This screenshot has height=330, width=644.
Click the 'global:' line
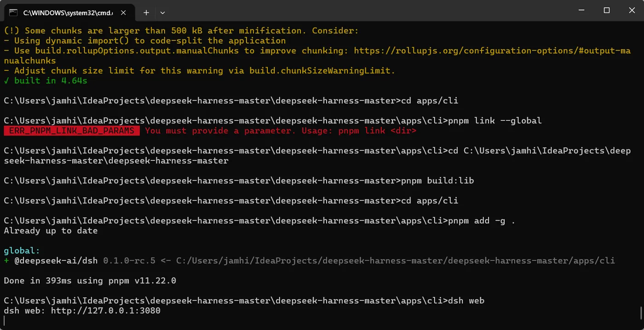(22, 251)
